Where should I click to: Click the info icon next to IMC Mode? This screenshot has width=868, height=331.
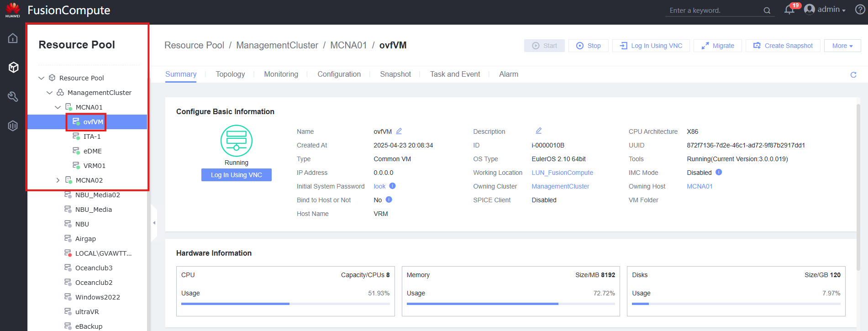coord(719,172)
